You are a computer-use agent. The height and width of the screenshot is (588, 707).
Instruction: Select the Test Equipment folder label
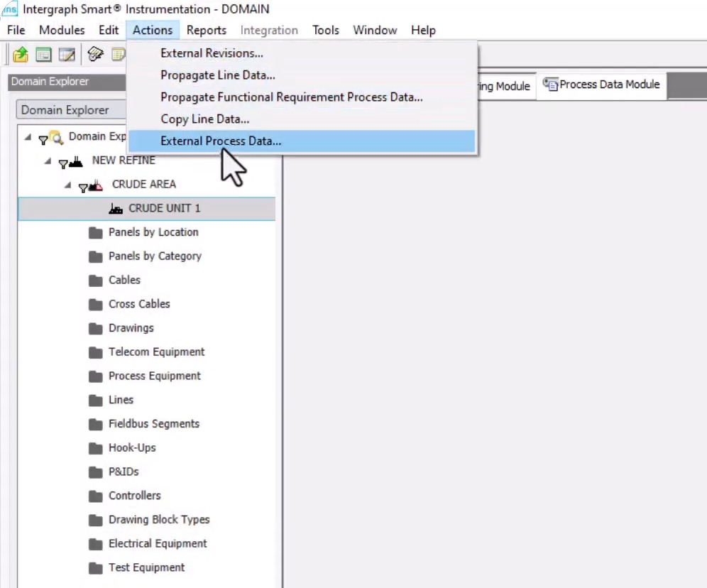click(x=146, y=567)
